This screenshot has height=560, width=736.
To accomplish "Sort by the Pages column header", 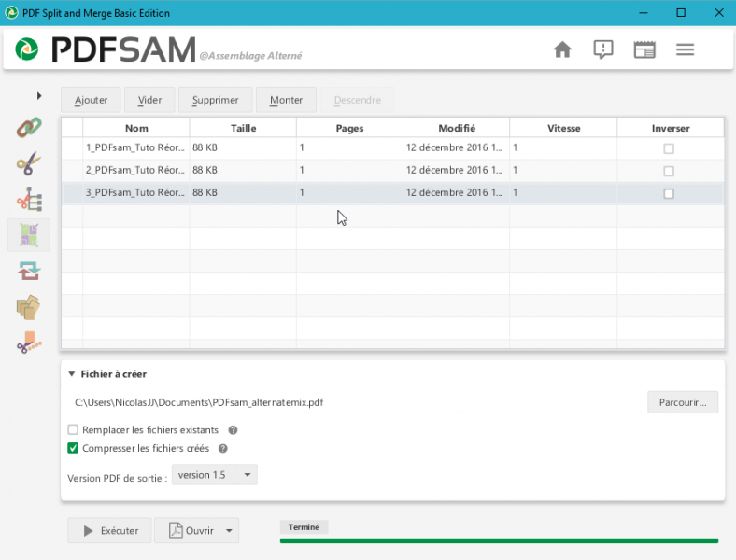I will coord(349,128).
